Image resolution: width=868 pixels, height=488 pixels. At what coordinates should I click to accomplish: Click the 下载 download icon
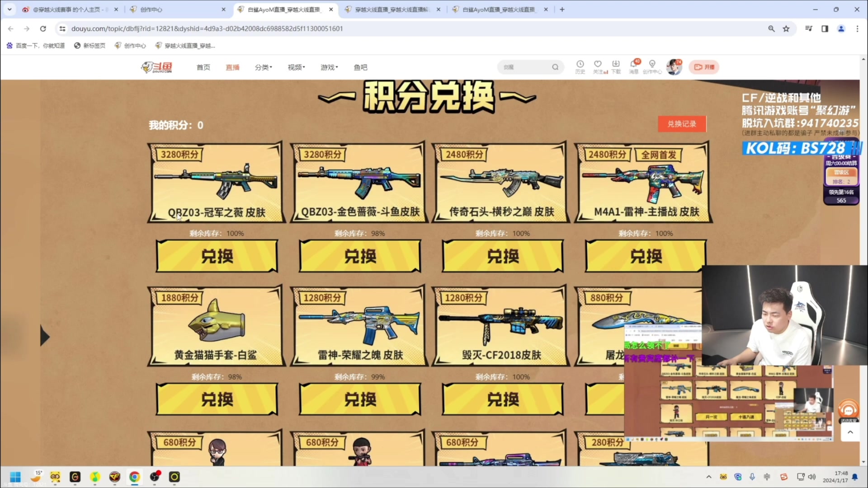click(x=616, y=65)
